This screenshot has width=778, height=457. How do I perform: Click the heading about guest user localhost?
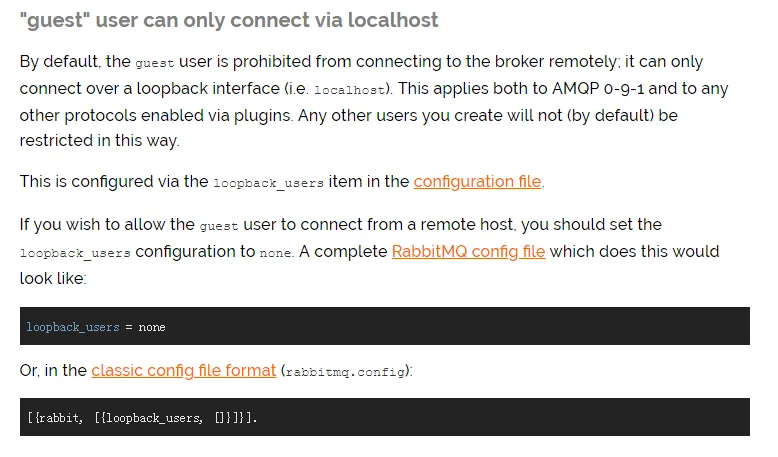229,20
